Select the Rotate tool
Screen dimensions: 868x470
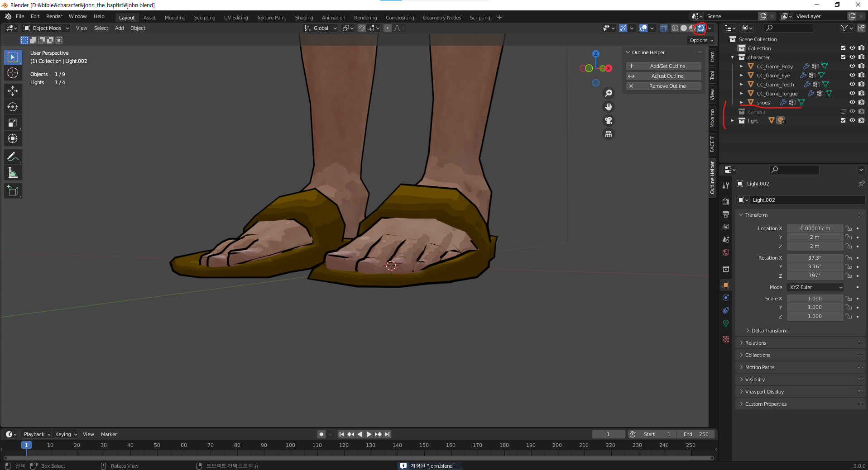[x=13, y=107]
